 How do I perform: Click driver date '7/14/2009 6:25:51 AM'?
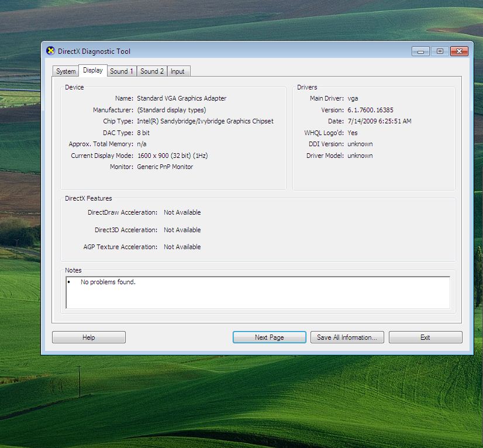[x=379, y=121]
